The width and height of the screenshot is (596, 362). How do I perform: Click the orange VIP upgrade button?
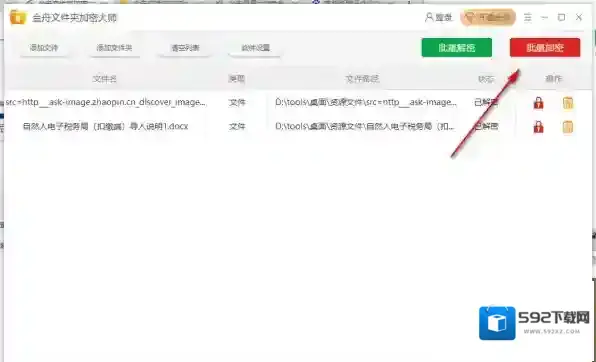(488, 17)
